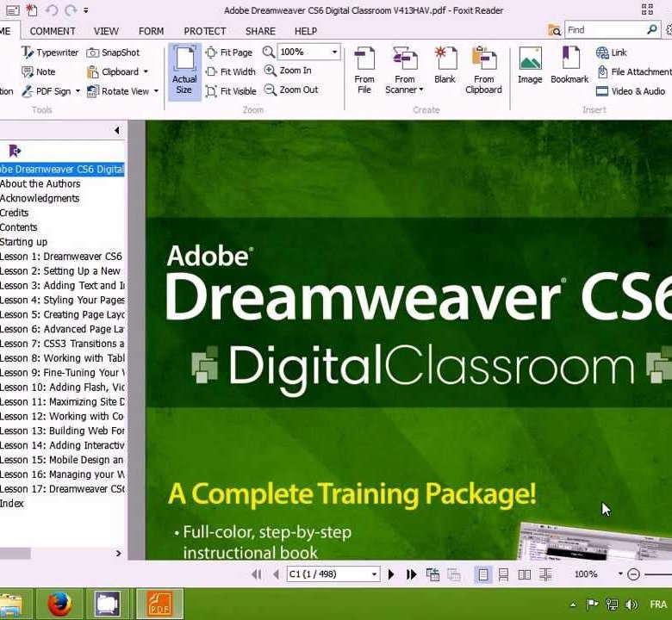Choose Fit Width zoom option
Image resolution: width=672 pixels, height=620 pixels.
pos(231,71)
